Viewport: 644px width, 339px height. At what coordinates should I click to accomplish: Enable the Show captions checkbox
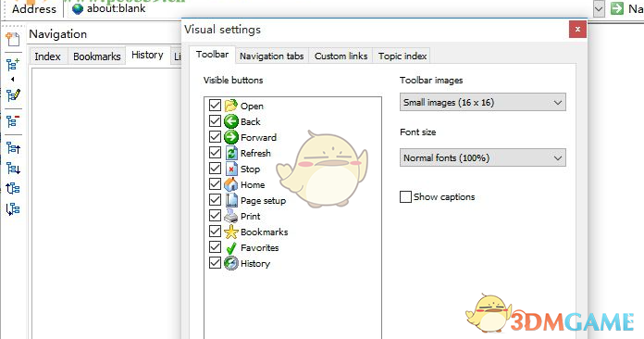click(x=405, y=197)
